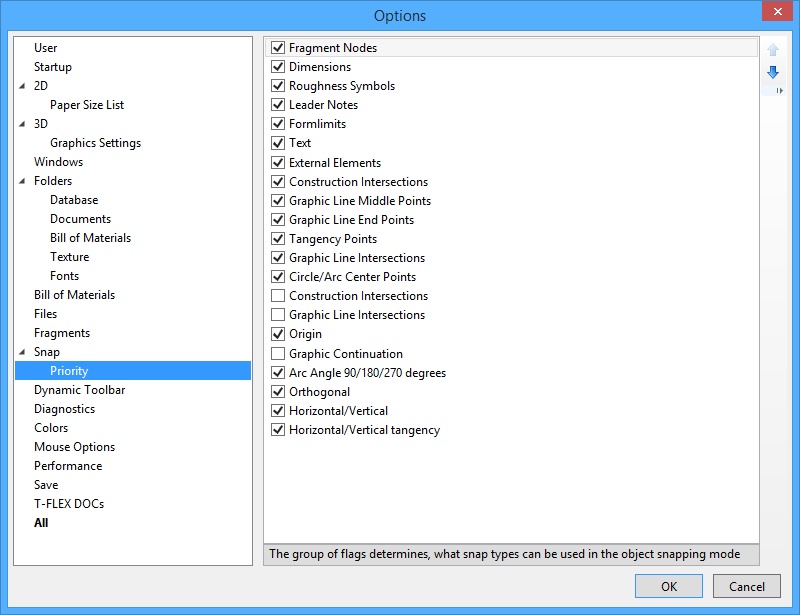
Task: Click the small expand arrow below the priority arrows
Action: click(x=782, y=88)
